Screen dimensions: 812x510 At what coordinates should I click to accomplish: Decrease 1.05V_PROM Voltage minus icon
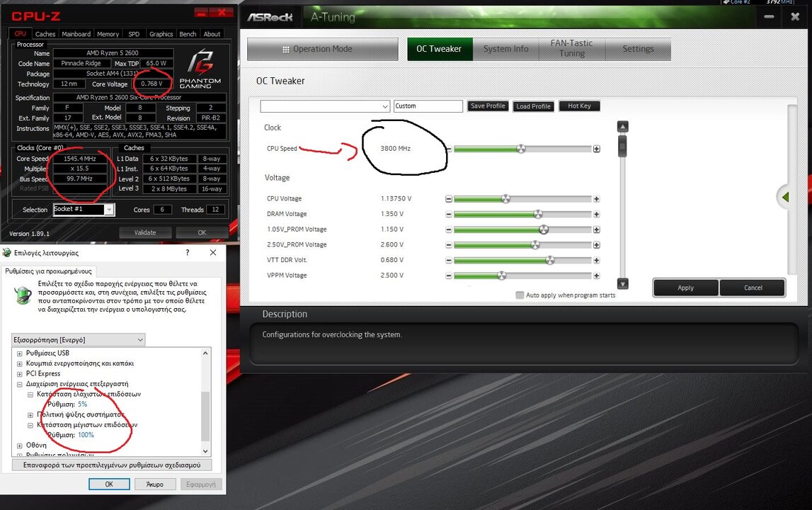(449, 229)
